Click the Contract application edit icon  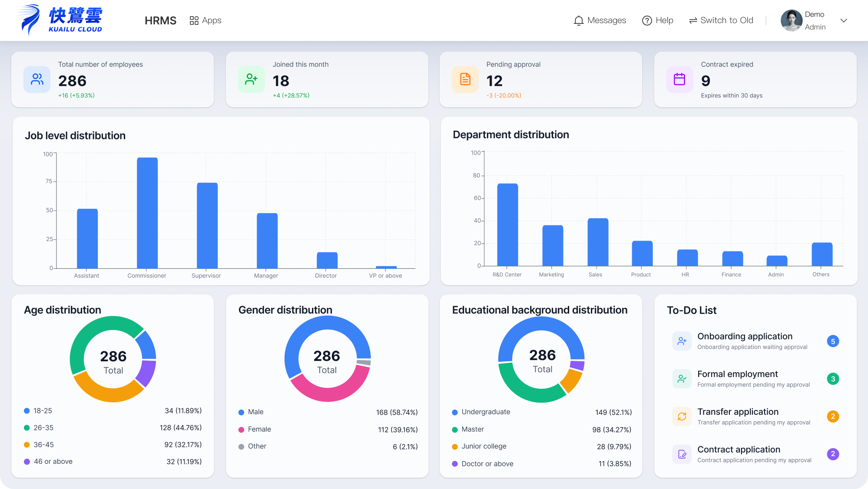682,454
